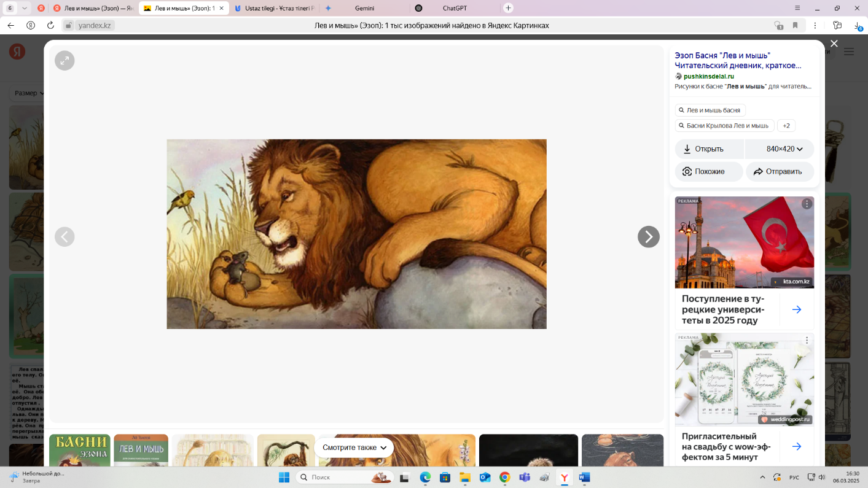Open File Explorer from the taskbar
868x488 pixels.
pos(465,477)
